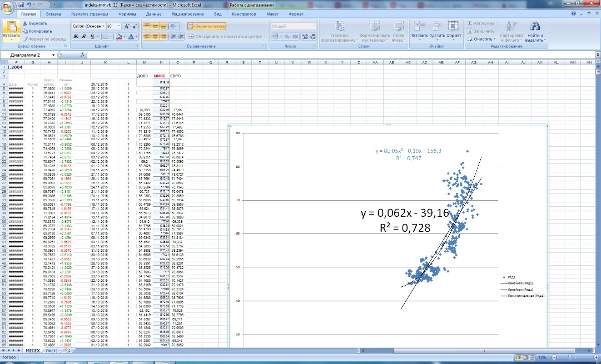Click the Paste (Вставить) clipboard icon
This screenshot has width=601, height=364.
tap(11, 26)
